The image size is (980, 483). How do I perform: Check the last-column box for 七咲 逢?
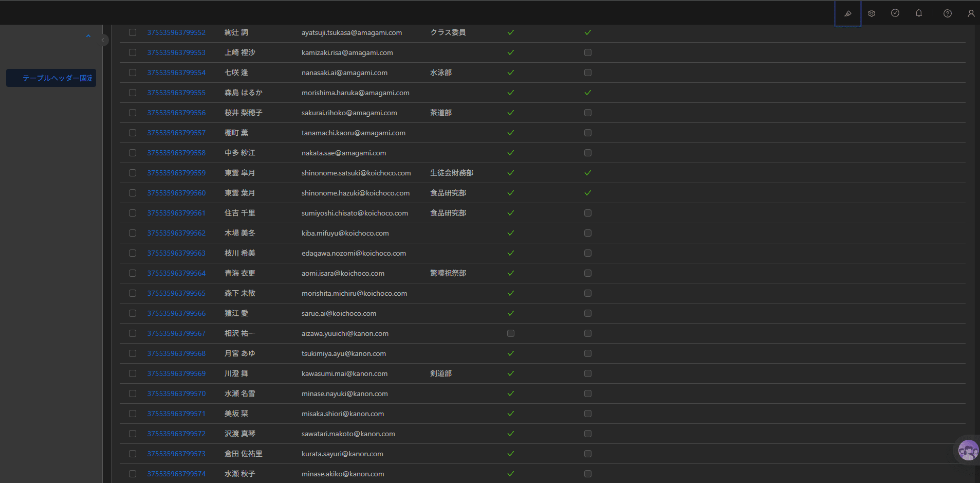click(588, 73)
